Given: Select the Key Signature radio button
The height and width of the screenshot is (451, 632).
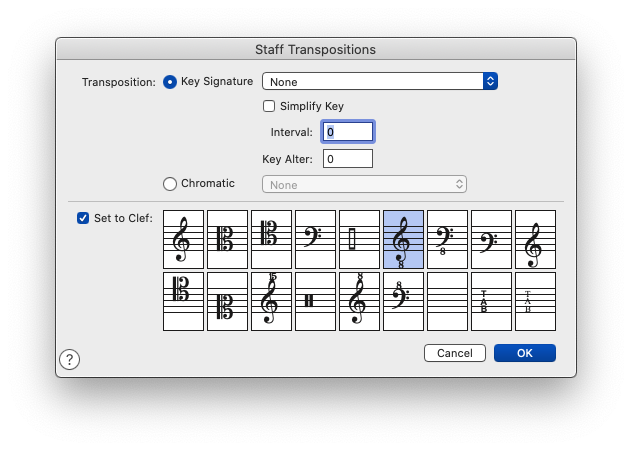Looking at the screenshot, I should pos(169,82).
